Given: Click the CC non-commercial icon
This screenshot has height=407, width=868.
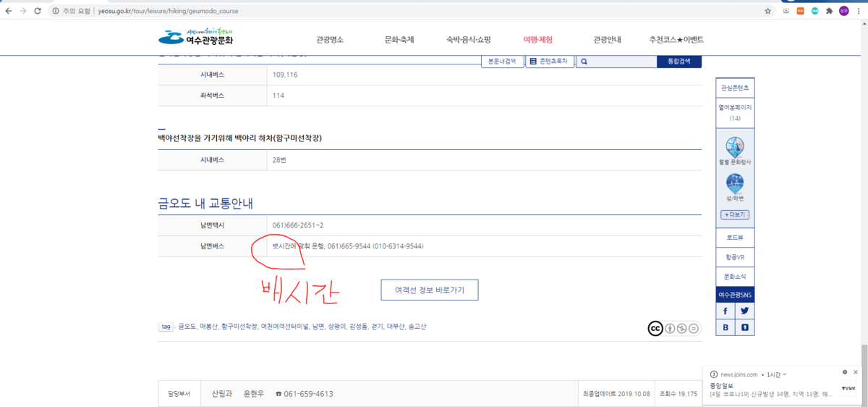Looking at the screenshot, I should point(683,329).
